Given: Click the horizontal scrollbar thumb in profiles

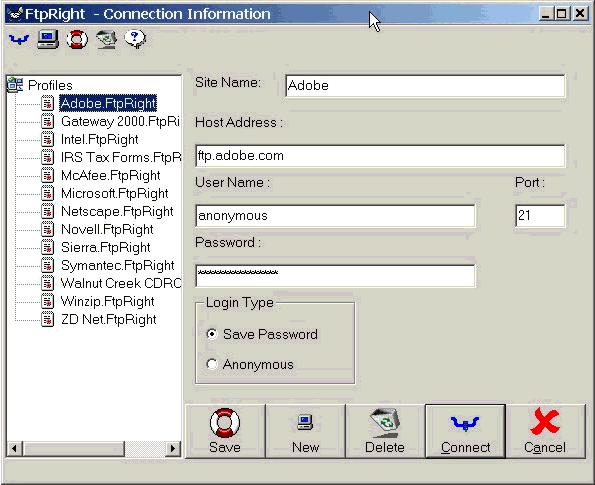Looking at the screenshot, I should (x=74, y=449).
